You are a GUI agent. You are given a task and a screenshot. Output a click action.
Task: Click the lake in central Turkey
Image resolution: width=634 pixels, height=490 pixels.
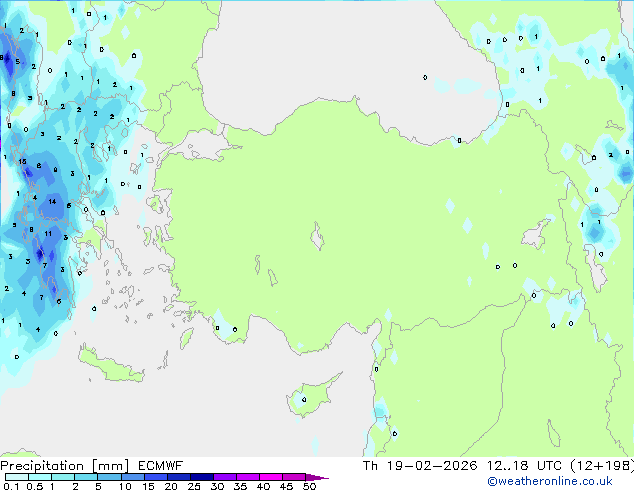click(321, 239)
